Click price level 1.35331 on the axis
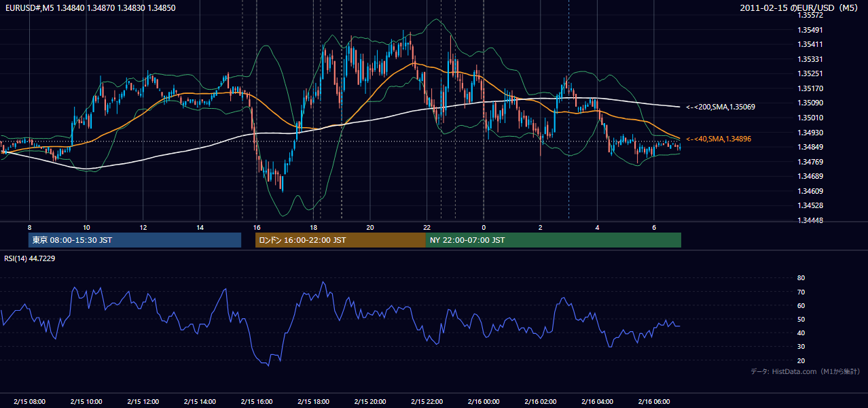Image resolution: width=868 pixels, height=408 pixels. tap(810, 59)
